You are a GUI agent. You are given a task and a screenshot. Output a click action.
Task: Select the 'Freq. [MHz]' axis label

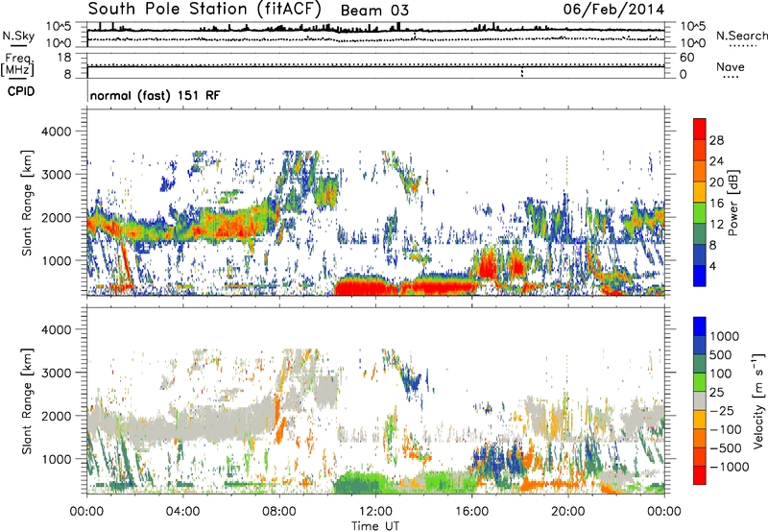point(17,64)
